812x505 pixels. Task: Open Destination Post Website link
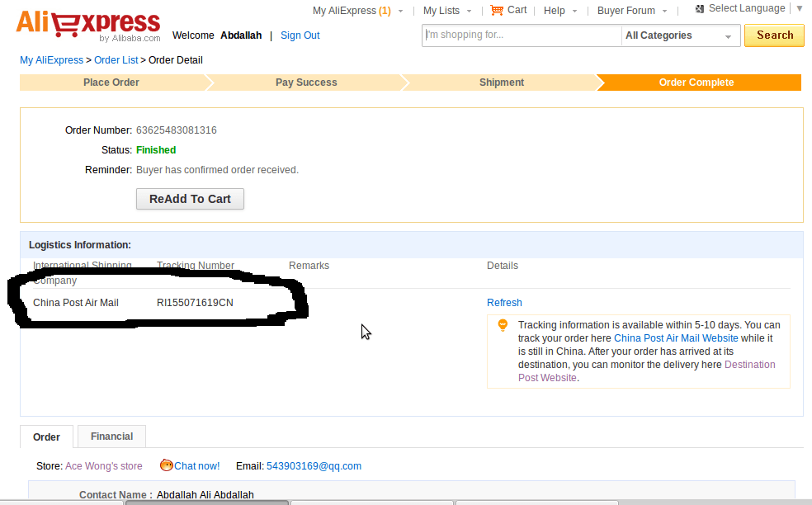647,370
